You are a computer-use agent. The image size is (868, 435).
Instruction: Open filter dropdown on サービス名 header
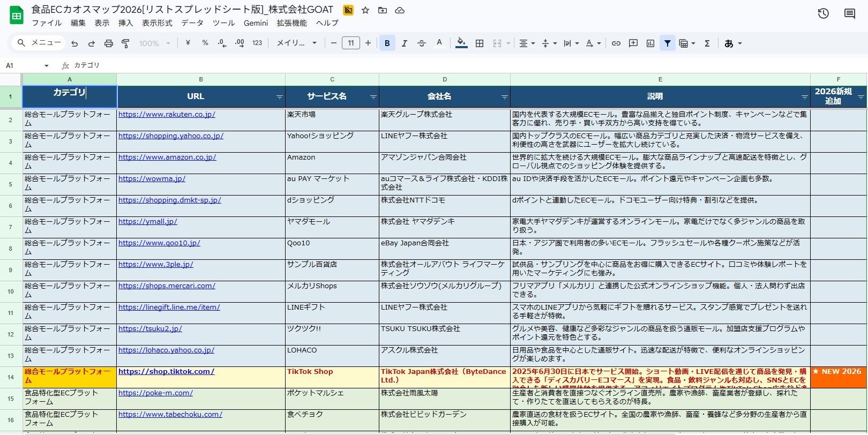pos(373,97)
